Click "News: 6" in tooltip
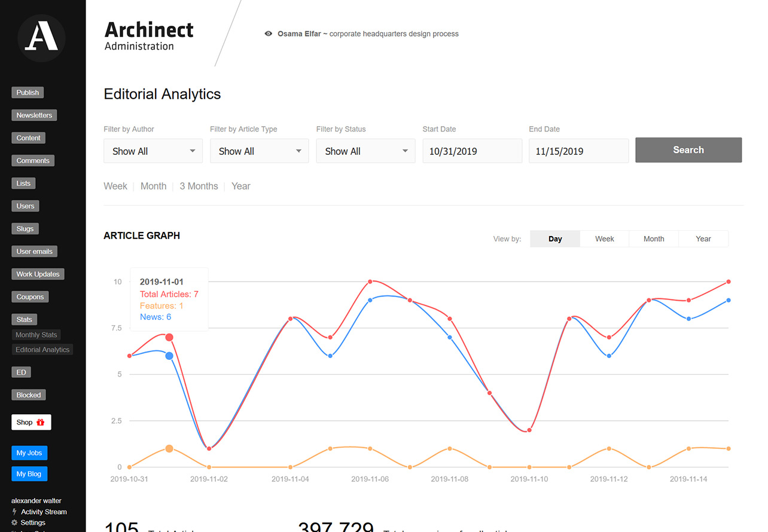Viewport: 768px width, 532px height. tap(156, 317)
